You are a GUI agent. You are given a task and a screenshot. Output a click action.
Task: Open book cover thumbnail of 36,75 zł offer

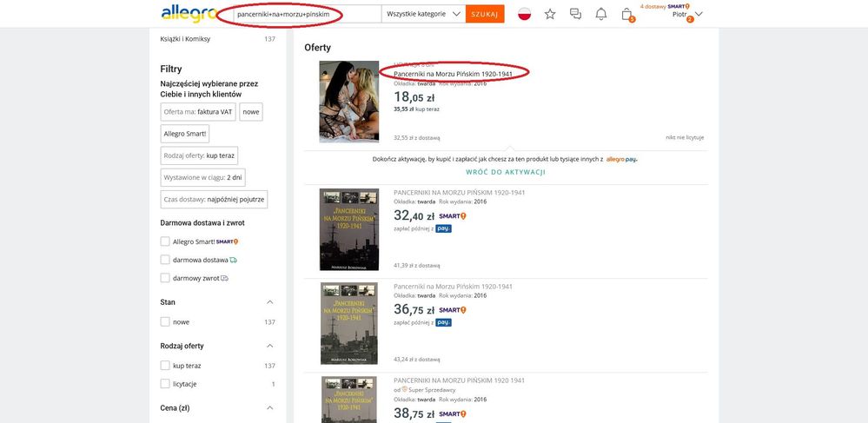[x=349, y=323]
